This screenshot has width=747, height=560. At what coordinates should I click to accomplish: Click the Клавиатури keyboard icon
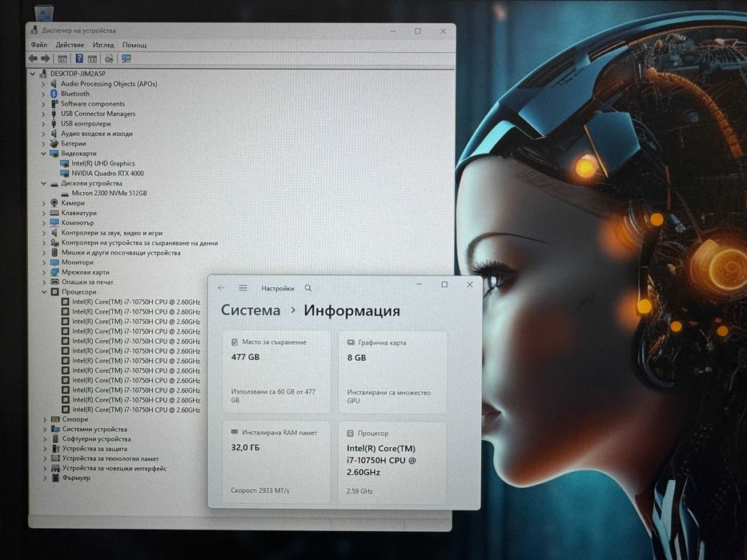click(54, 213)
